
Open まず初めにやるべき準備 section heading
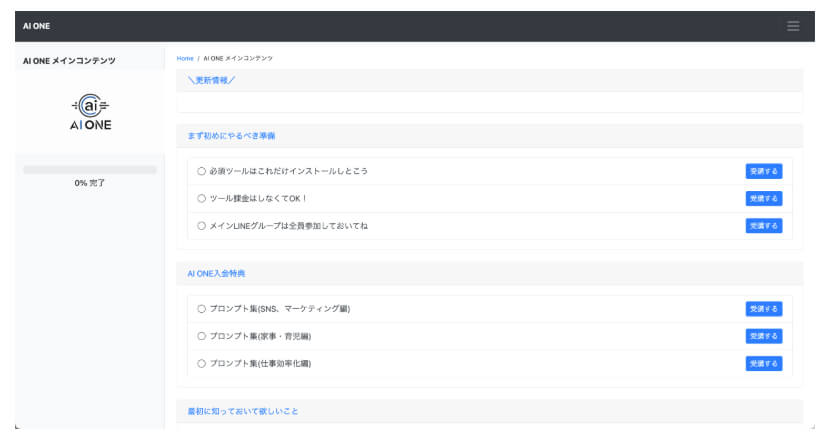(x=231, y=136)
